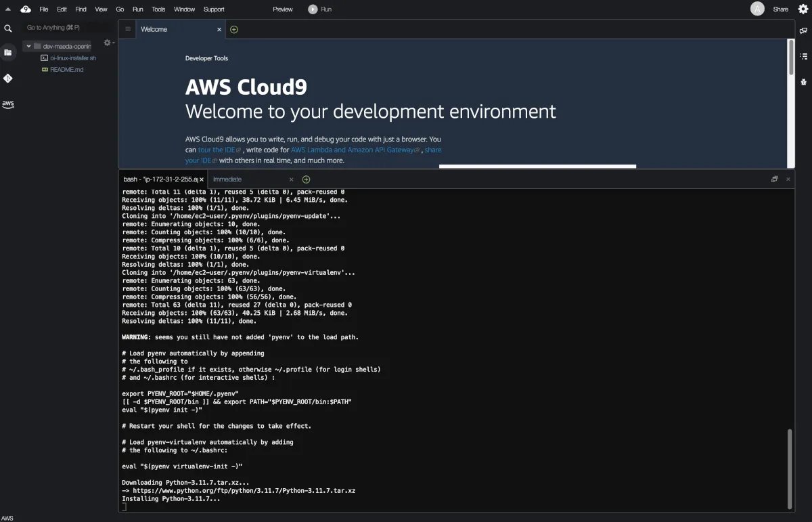Follow the "tour the IDE" link
Screen dimensions: 812x522
[x=219, y=150]
